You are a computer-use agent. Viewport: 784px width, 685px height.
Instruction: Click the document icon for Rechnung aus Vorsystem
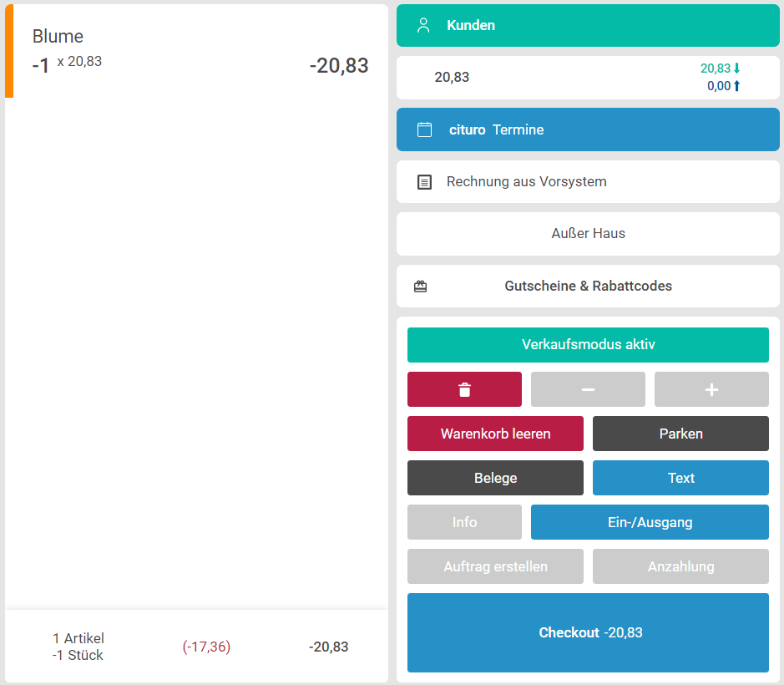(x=424, y=182)
